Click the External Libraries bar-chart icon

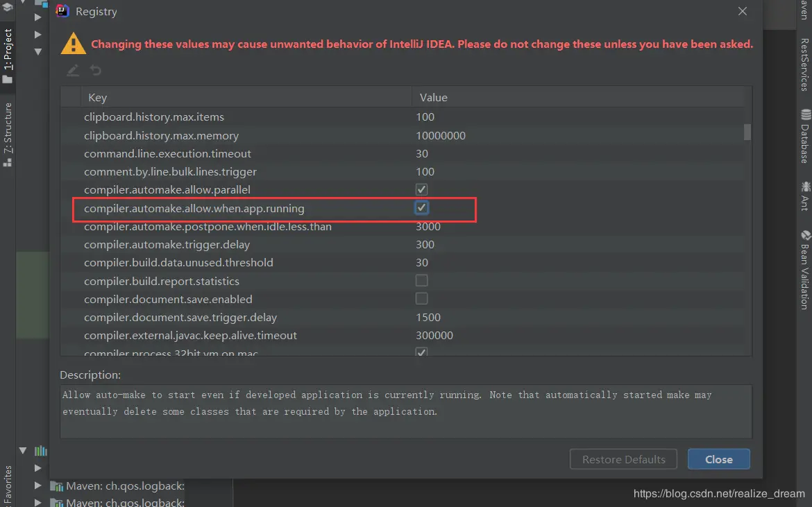[40, 451]
